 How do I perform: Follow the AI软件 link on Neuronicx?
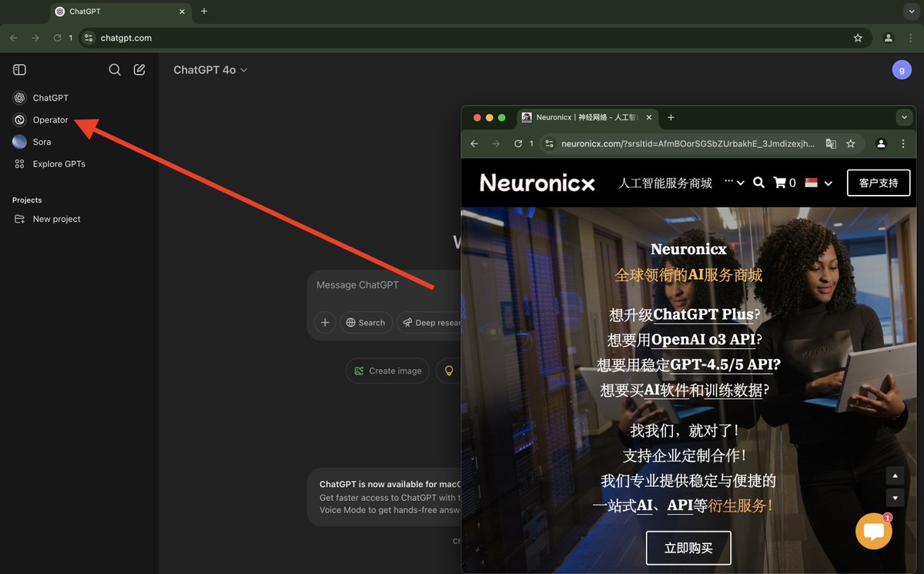[665, 390]
